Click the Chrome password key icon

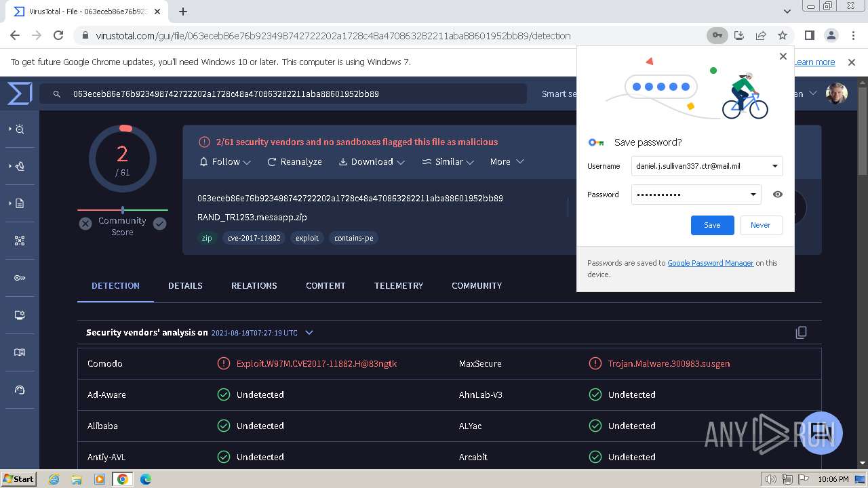pos(717,35)
